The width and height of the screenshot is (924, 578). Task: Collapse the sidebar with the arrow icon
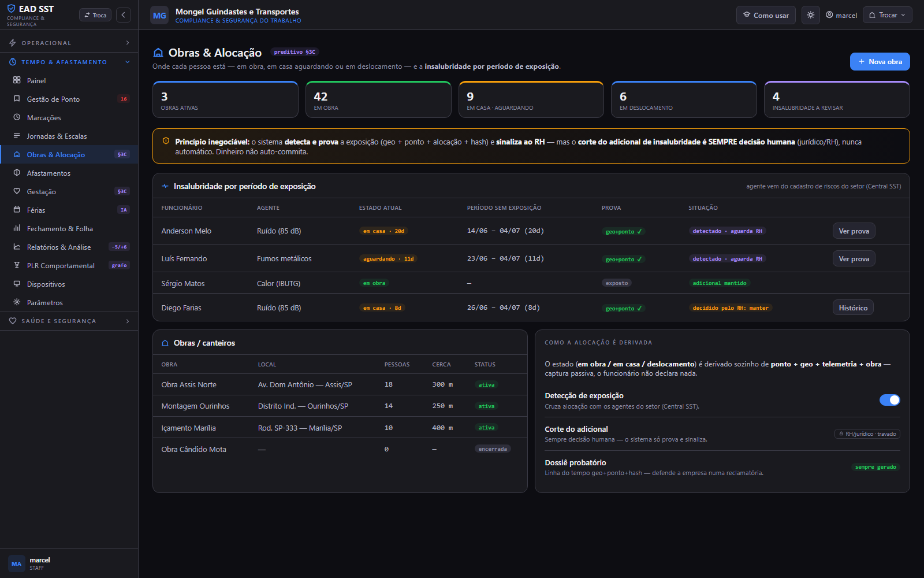pos(124,15)
